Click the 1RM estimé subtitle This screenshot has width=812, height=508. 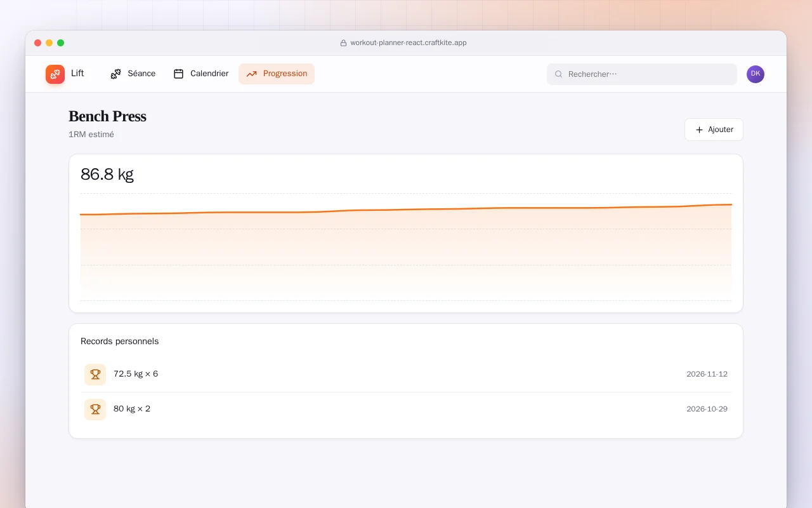click(x=91, y=135)
